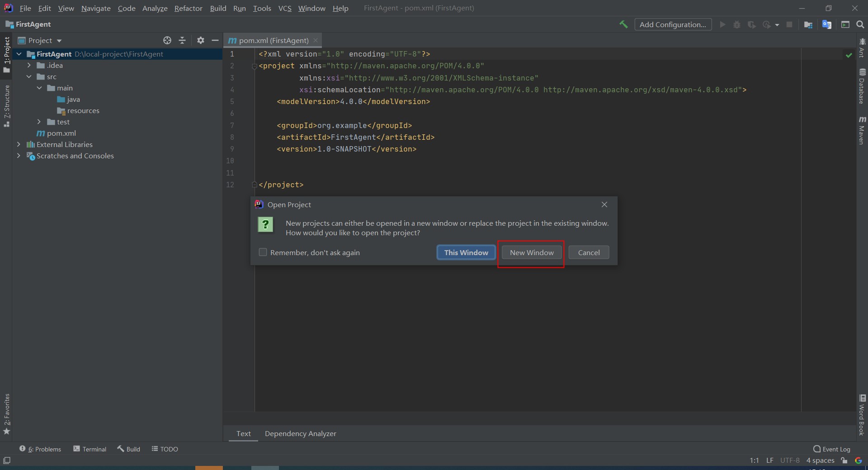The width and height of the screenshot is (868, 470).
Task: Expand the .idea folder
Action: (x=29, y=65)
